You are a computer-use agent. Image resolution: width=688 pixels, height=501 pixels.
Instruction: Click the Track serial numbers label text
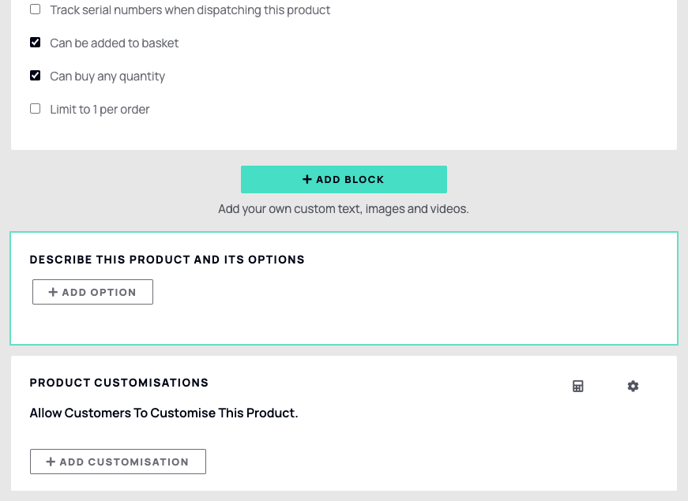[190, 10]
